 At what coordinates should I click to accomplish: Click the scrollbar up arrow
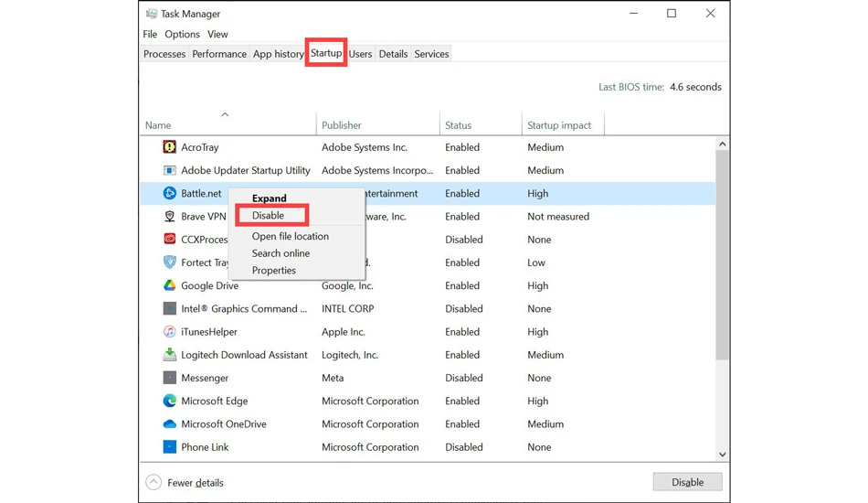tap(722, 144)
